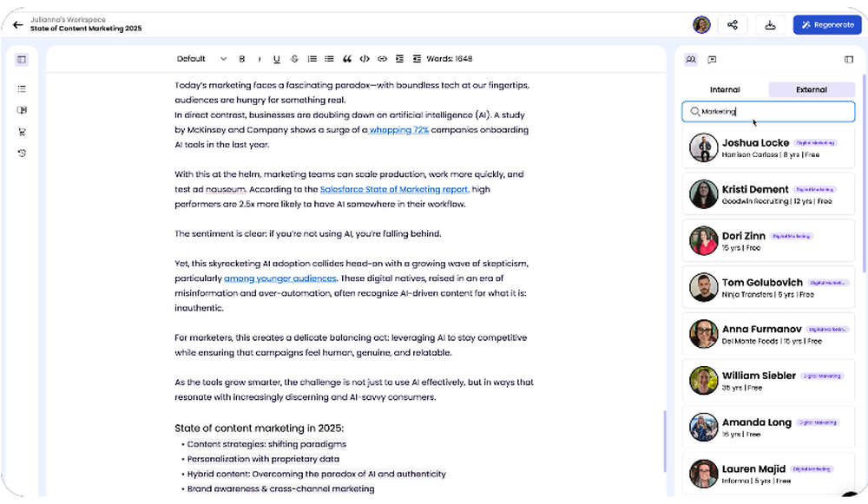Select the Kristi Dement expert card
Viewport: 868px width, 504px height.
[x=768, y=194]
